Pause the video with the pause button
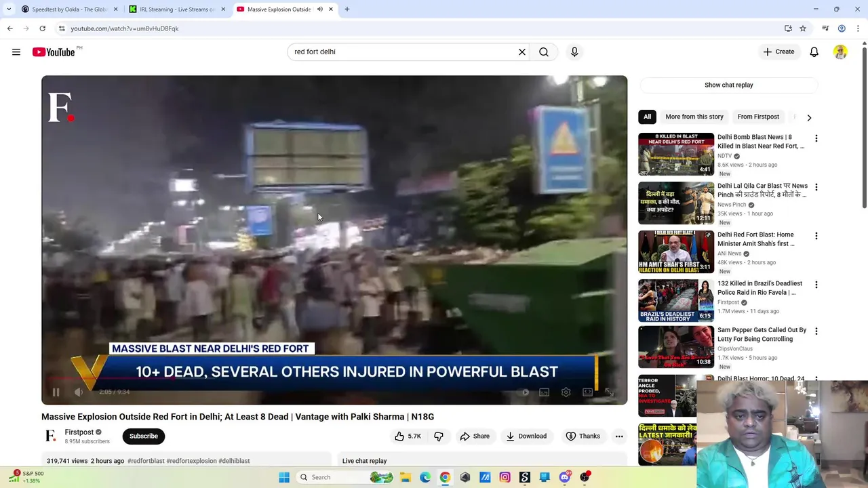The width and height of the screenshot is (868, 488). pos(56,392)
